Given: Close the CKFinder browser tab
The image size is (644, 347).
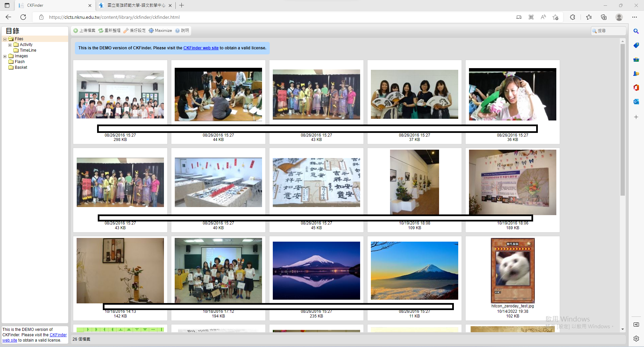Looking at the screenshot, I should (90, 5).
